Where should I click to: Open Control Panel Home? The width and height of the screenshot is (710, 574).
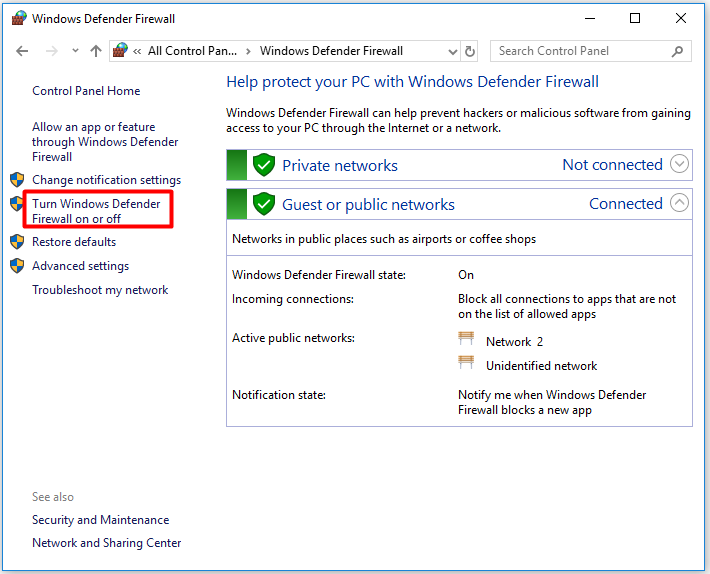tap(86, 91)
